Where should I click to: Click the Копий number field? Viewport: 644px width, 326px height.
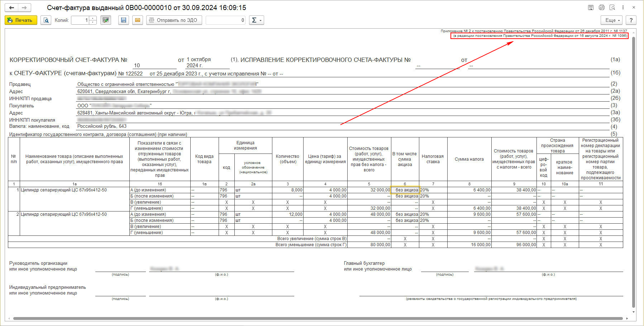[80, 20]
